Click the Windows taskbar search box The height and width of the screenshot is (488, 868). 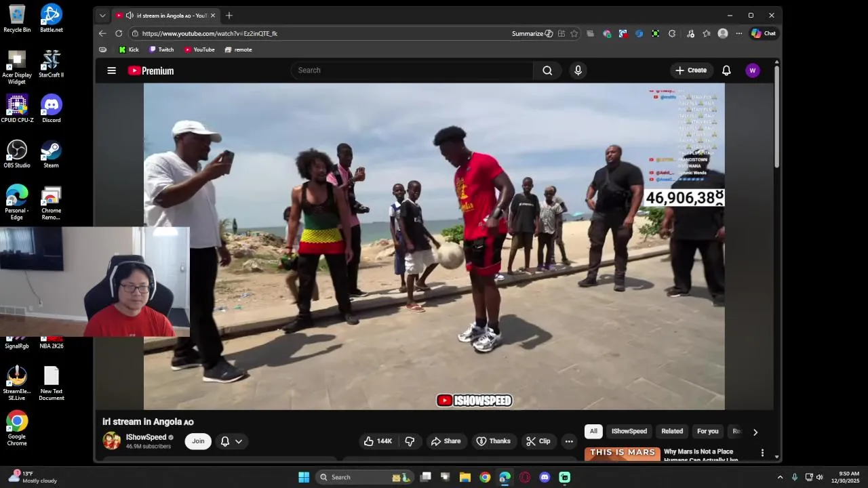pos(365,477)
